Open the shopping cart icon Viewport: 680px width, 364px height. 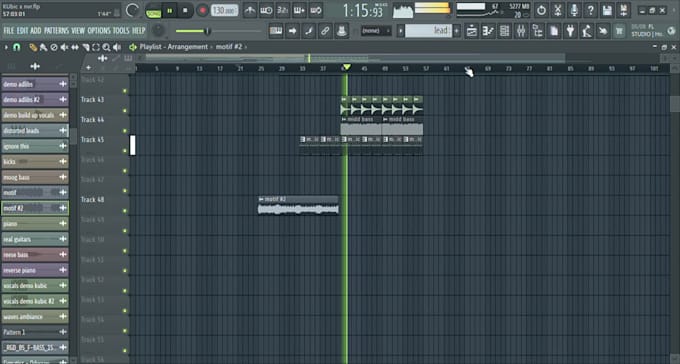[x=619, y=31]
